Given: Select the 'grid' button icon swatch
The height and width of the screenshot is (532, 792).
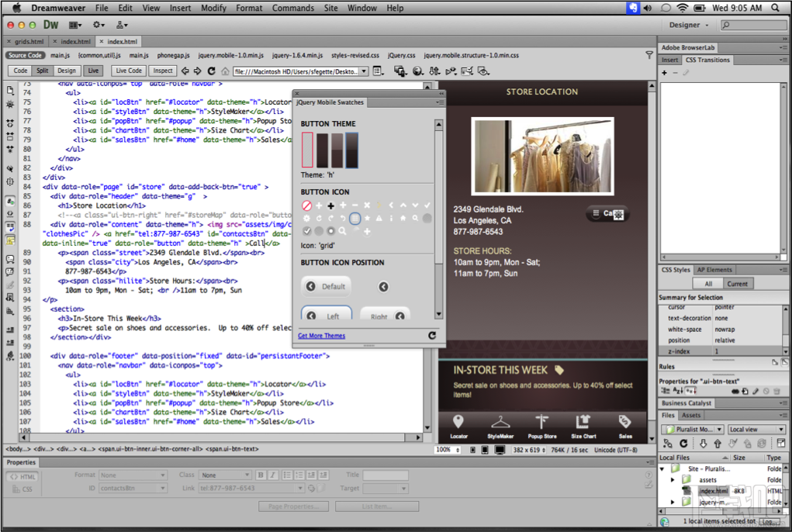Looking at the screenshot, I should pyautogui.click(x=355, y=218).
